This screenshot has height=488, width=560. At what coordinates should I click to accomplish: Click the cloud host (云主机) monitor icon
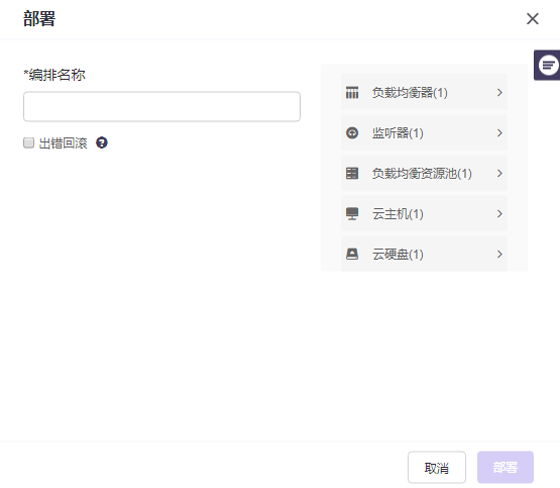coord(352,214)
